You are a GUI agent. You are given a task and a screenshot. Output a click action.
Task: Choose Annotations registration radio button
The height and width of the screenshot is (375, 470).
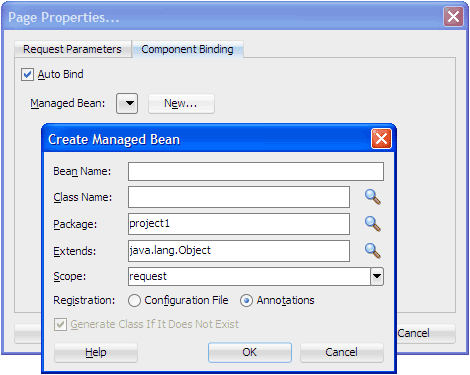[x=246, y=300]
